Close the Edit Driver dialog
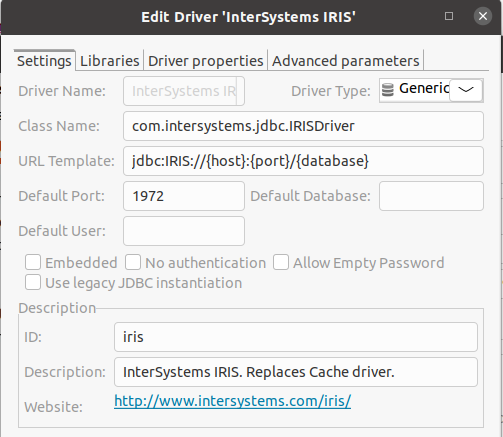The width and height of the screenshot is (503, 437). (x=483, y=16)
